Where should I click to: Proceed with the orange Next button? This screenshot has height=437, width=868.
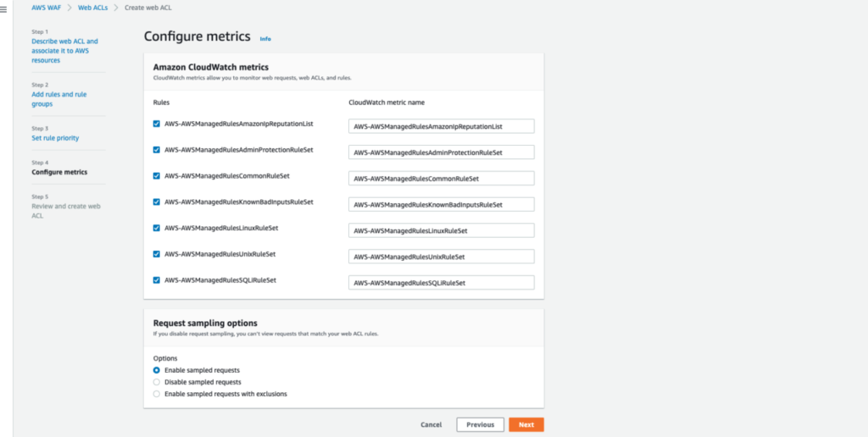[526, 425]
